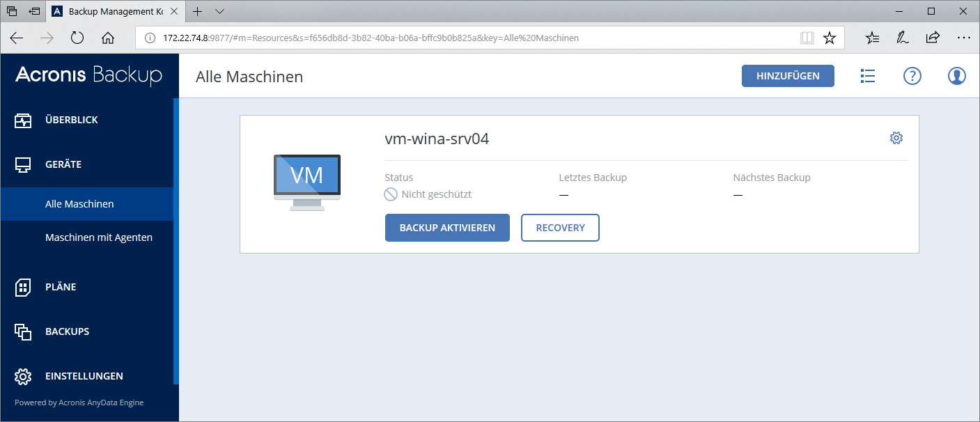
Task: Expand the tab list chevron
Action: coord(219,11)
